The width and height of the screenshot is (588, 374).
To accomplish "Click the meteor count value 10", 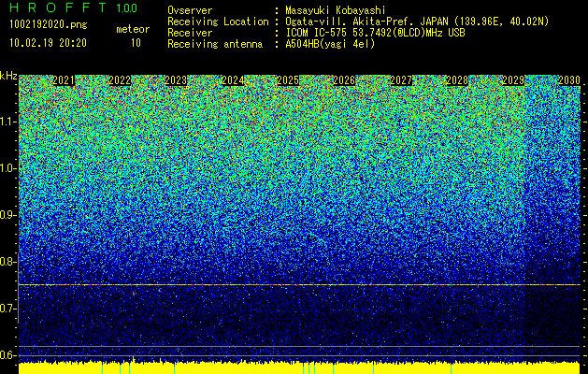I will point(136,43).
